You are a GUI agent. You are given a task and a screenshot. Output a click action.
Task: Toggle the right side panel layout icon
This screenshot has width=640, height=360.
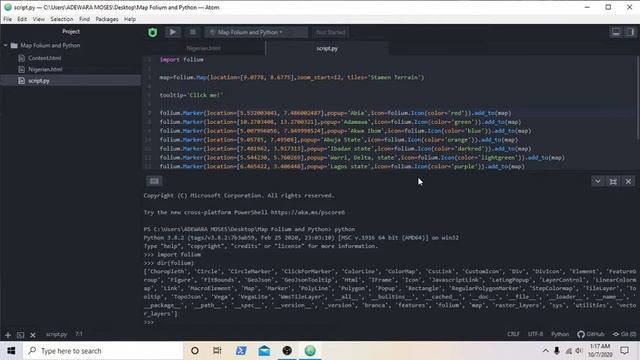coord(630,32)
